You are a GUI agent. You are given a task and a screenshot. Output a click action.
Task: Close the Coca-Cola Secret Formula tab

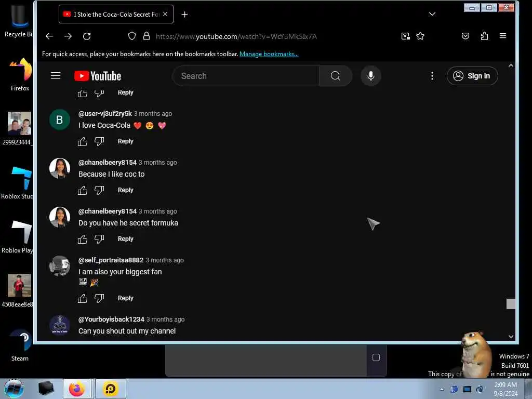(165, 14)
